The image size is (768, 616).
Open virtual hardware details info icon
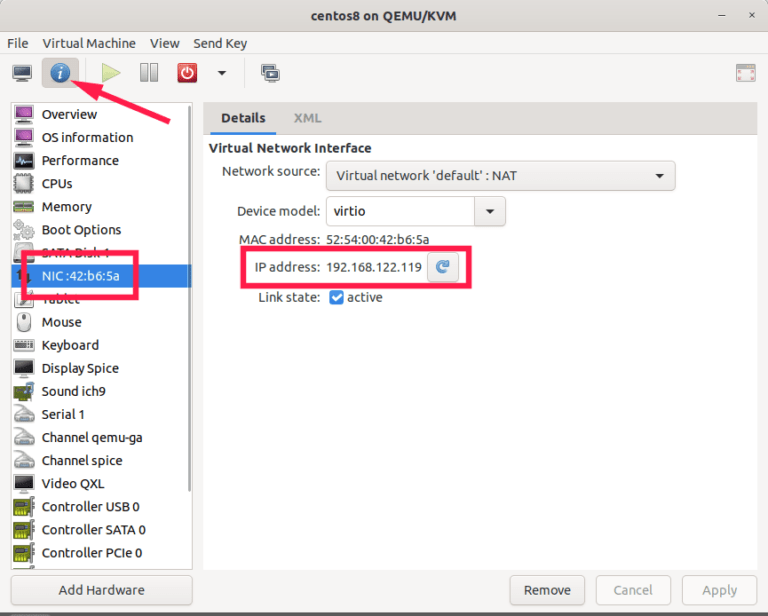(60, 73)
